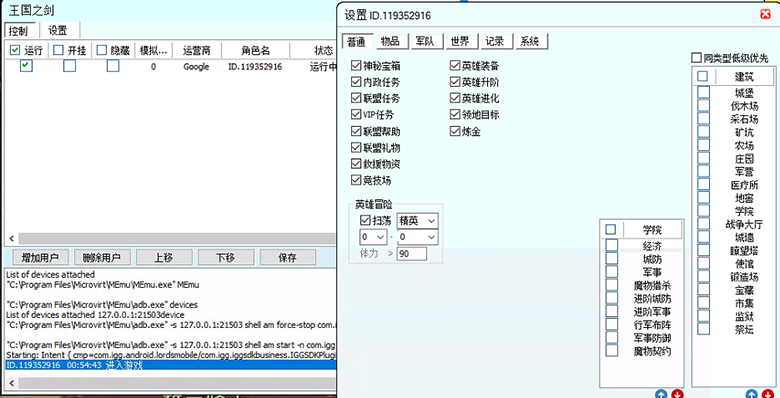Uncheck the 竞技场 option
The width and height of the screenshot is (780, 398).
356,180
